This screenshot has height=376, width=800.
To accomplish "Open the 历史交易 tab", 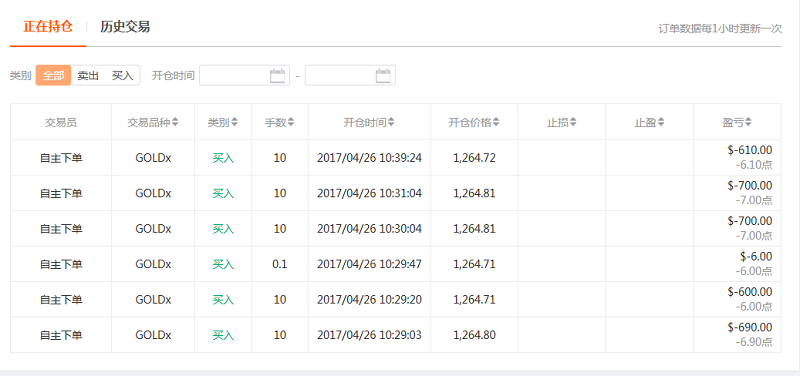I will click(125, 27).
